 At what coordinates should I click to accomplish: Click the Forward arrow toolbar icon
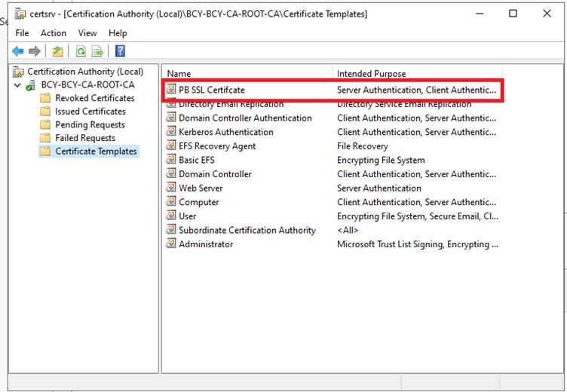[x=34, y=51]
